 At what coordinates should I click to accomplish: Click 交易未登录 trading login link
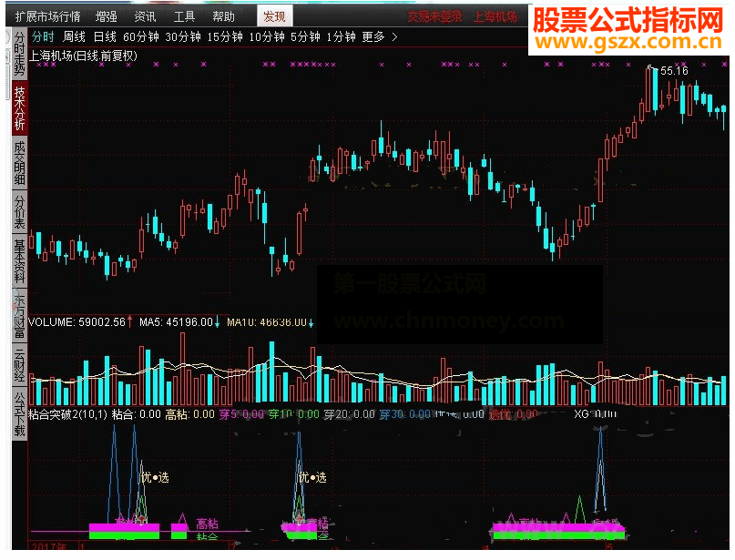pos(434,17)
